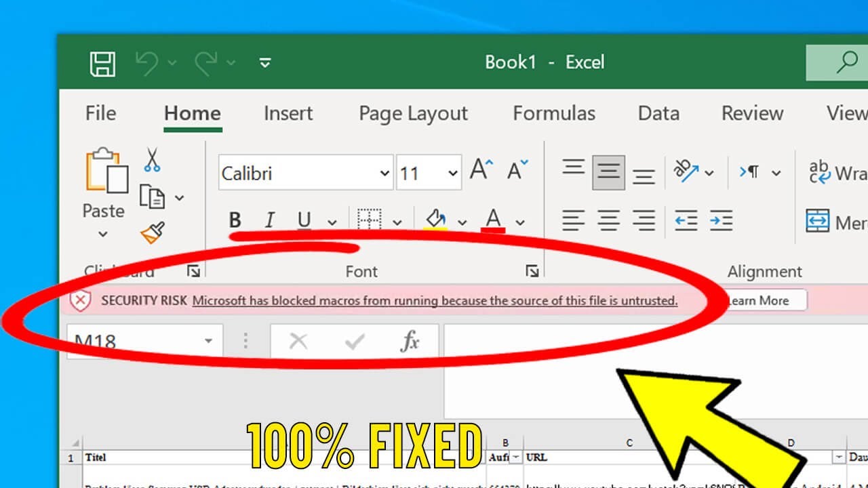Apply the yellow fill color
Image resolution: width=868 pixels, height=488 pixels.
click(x=435, y=220)
